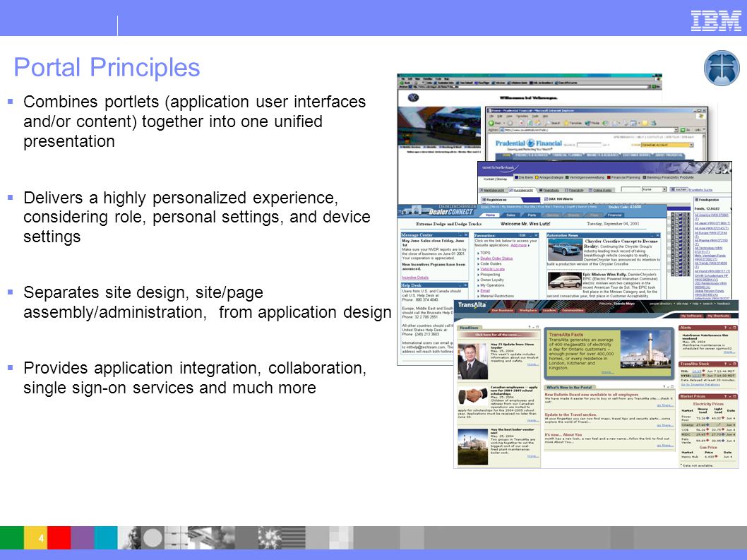
Task: Click 'Combines portlets' bullet text
Action: click(194, 121)
